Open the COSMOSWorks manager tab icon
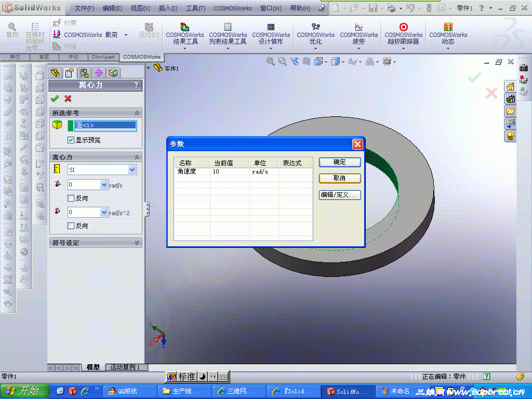This screenshot has width=532, height=399. [113, 73]
